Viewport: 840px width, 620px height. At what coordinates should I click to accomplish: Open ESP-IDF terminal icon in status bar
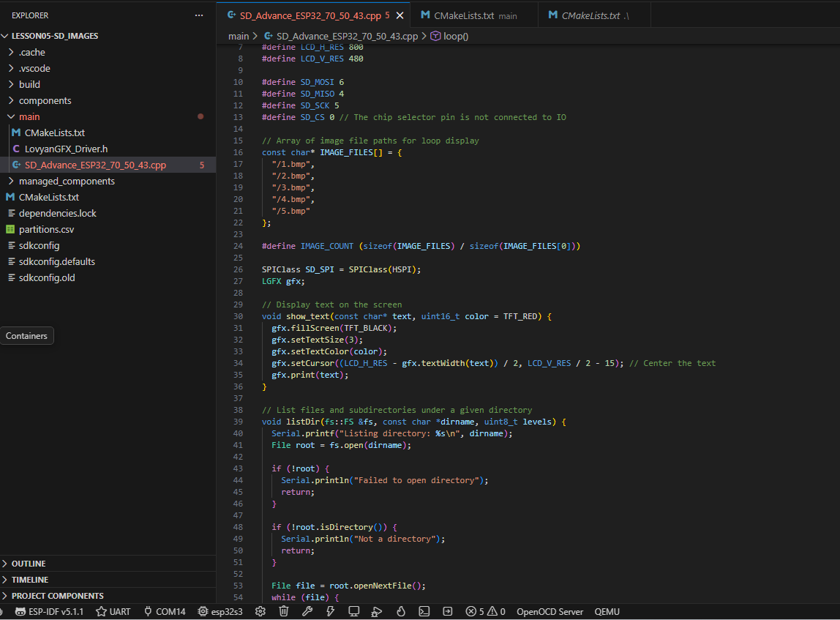(x=424, y=611)
